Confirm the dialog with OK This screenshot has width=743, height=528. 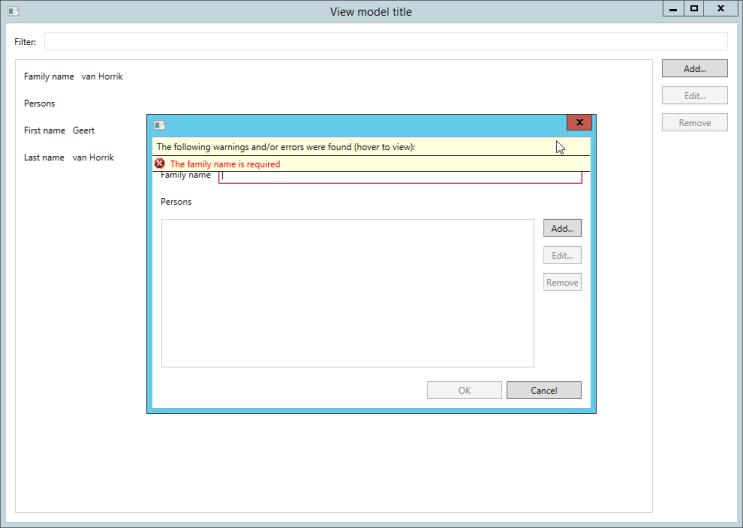[464, 390]
